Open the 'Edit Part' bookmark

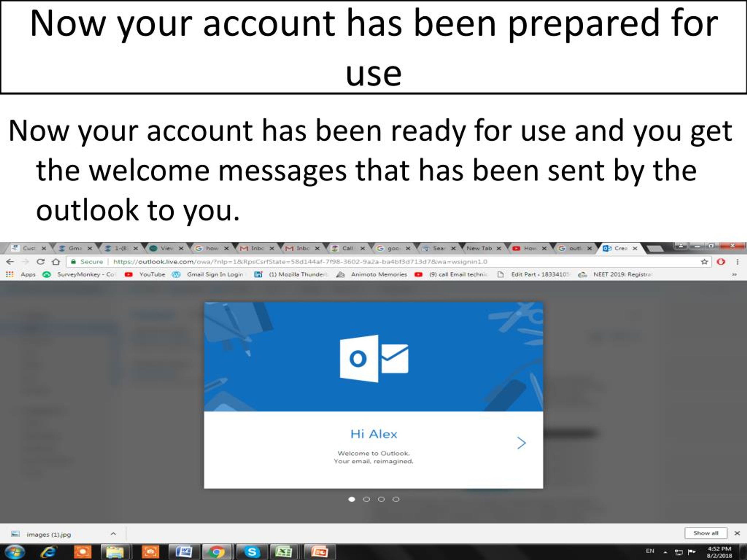[x=534, y=274]
